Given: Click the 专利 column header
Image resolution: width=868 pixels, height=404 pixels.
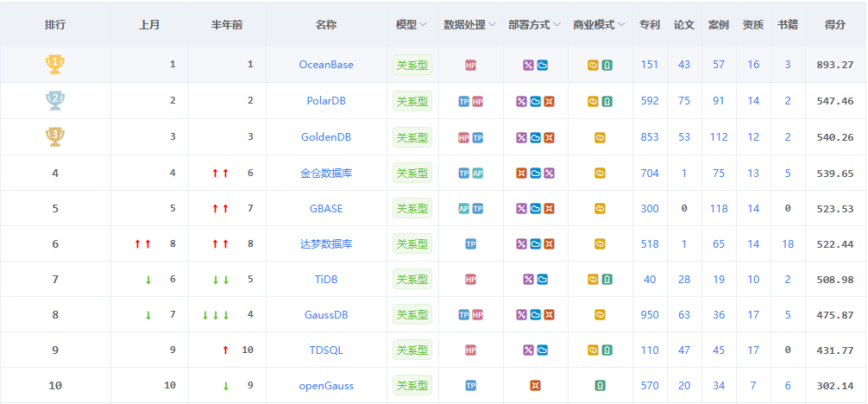Looking at the screenshot, I should pyautogui.click(x=650, y=25).
